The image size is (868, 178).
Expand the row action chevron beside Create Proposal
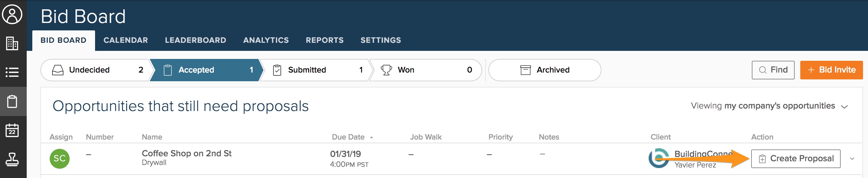852,158
